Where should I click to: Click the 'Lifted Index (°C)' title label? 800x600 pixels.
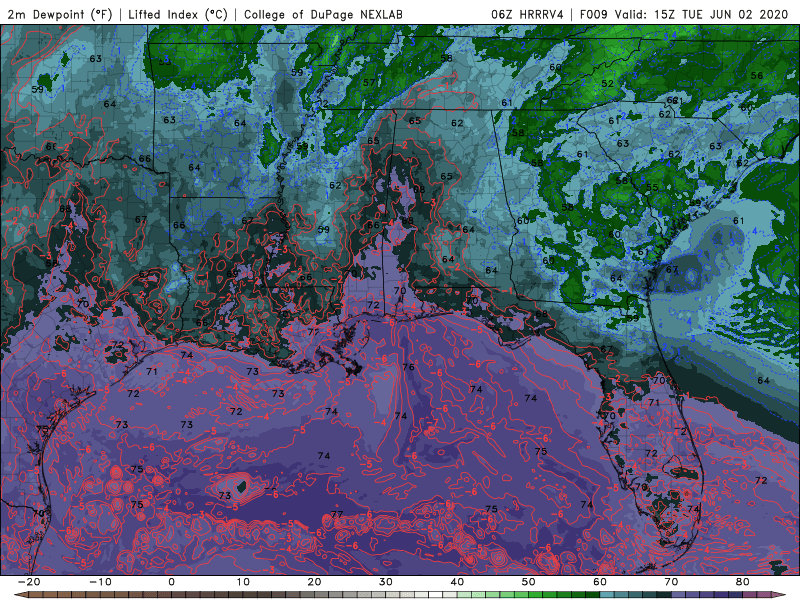coord(178,14)
